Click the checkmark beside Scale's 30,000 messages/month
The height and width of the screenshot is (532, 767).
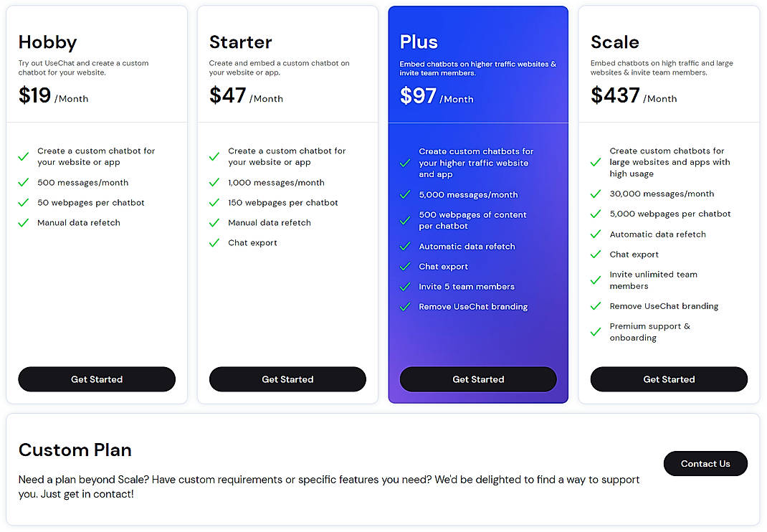pyautogui.click(x=596, y=194)
